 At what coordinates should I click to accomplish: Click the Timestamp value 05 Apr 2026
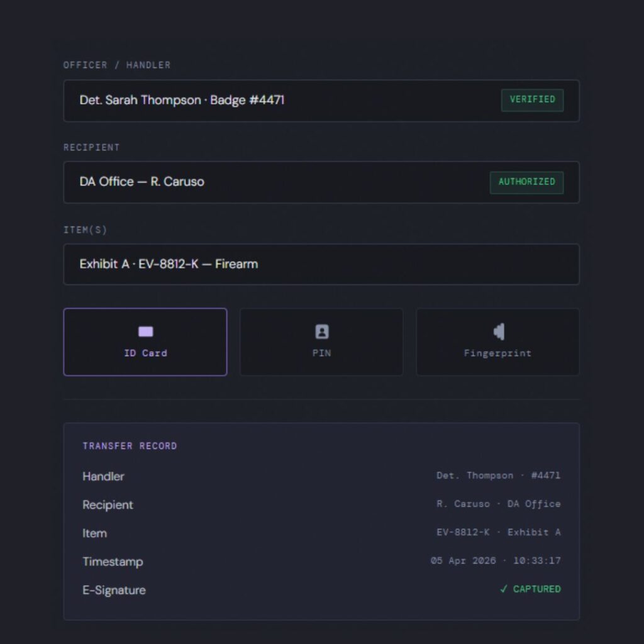496,560
